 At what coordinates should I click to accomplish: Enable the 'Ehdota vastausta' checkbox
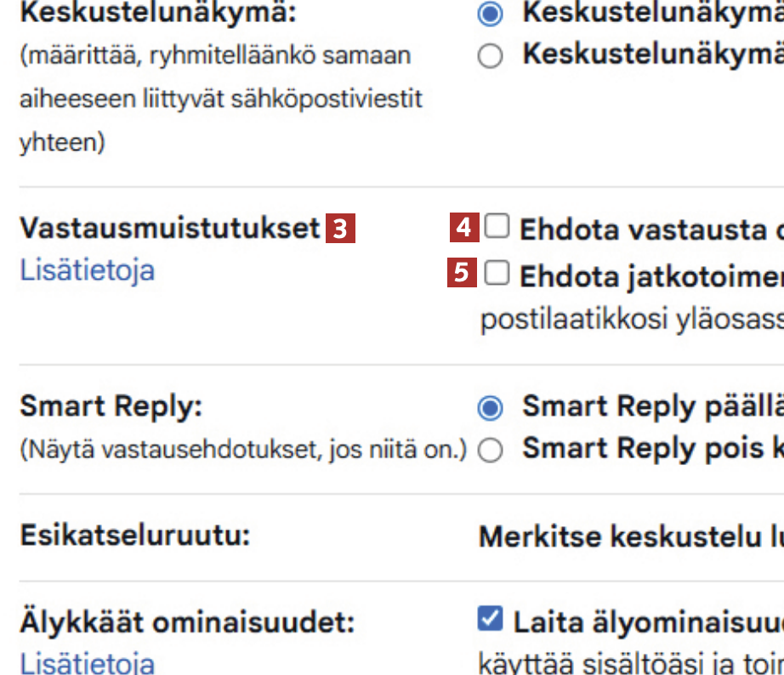497,227
